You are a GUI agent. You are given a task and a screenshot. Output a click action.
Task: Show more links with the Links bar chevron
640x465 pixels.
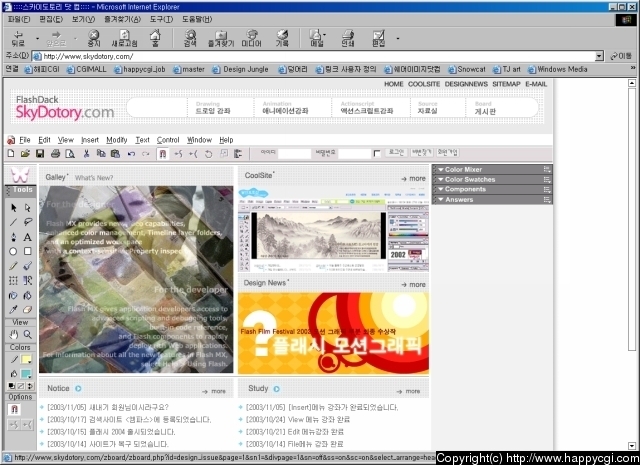pyautogui.click(x=633, y=68)
